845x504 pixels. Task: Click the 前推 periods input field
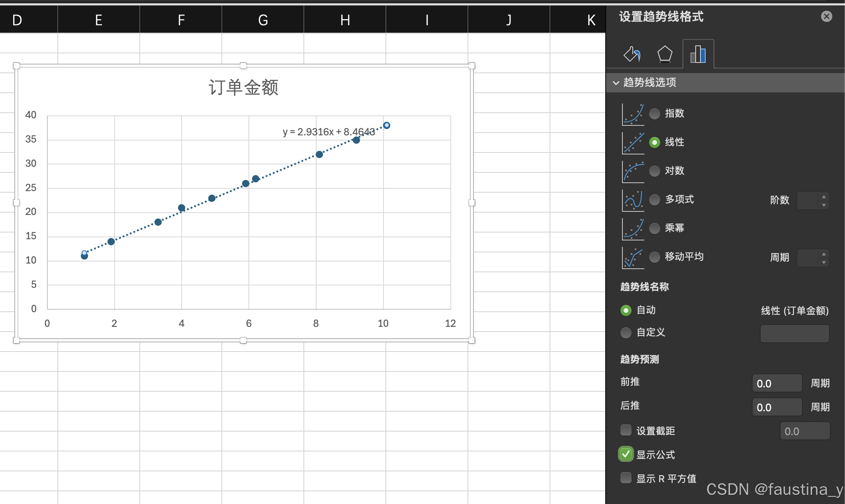tap(777, 383)
